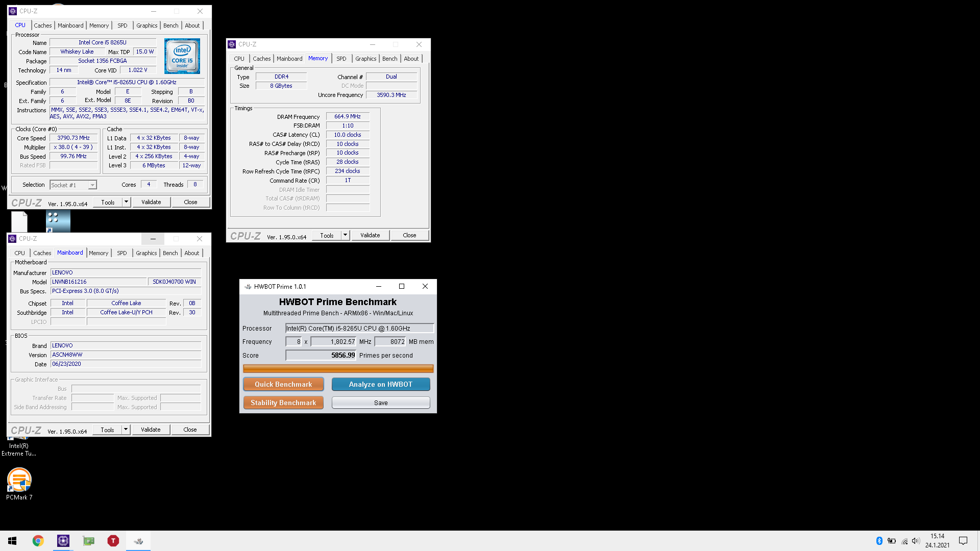Click Intel Core i5 logo in CPU-Z
Viewport: 980px width, 551px height.
(x=182, y=56)
